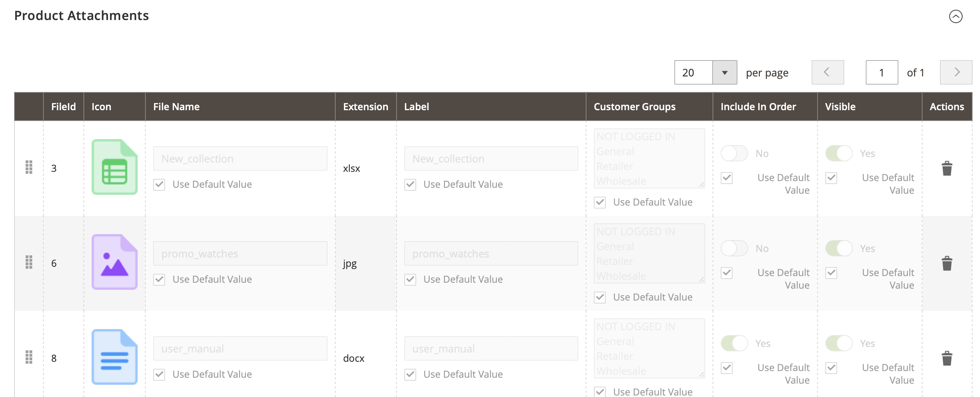Collapse the Product Attachments section
The image size is (980, 397).
tap(955, 16)
